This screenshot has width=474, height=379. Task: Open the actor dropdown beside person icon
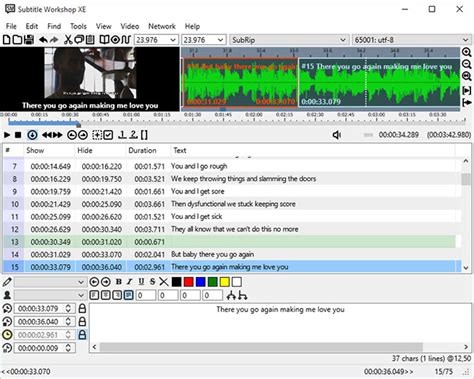[x=50, y=295]
